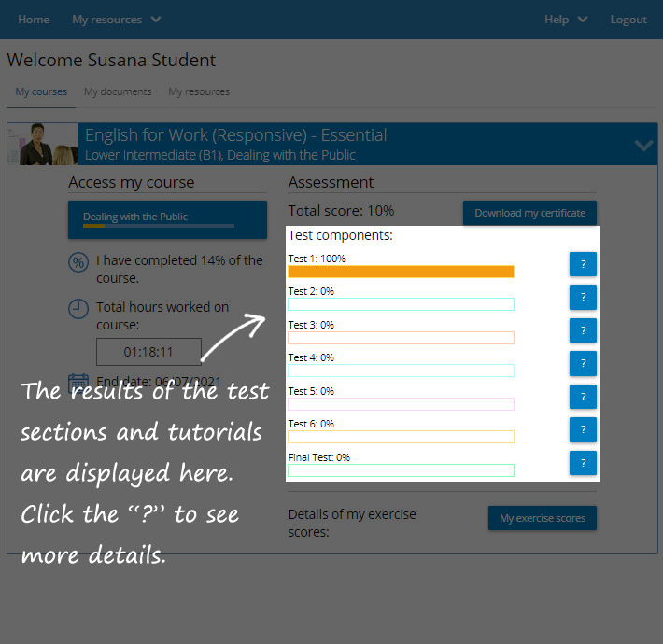Launch the Dealing with the Public course
Screen dimensions: 663x644
coord(167,219)
